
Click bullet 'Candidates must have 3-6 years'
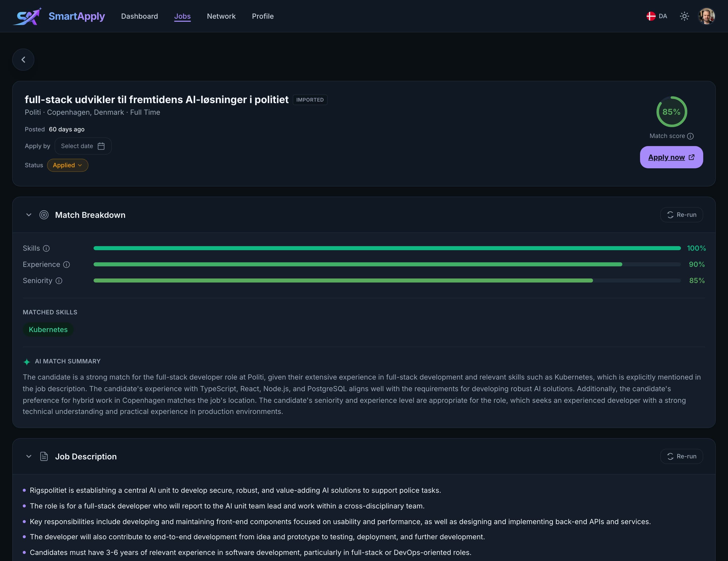click(250, 553)
